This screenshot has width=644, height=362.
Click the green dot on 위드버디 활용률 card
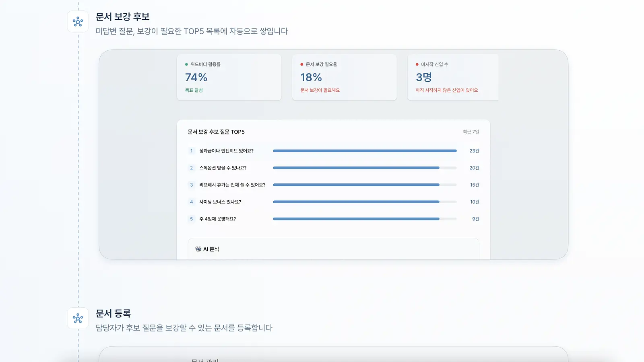click(x=186, y=64)
